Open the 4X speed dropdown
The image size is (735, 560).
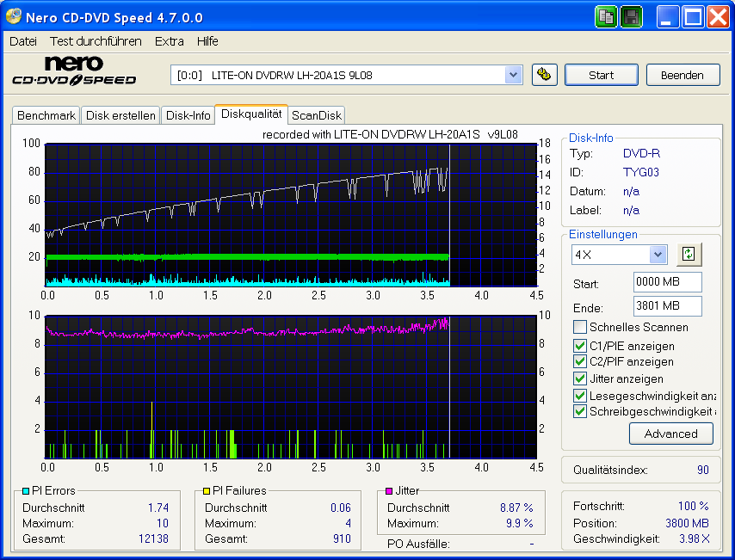click(659, 255)
